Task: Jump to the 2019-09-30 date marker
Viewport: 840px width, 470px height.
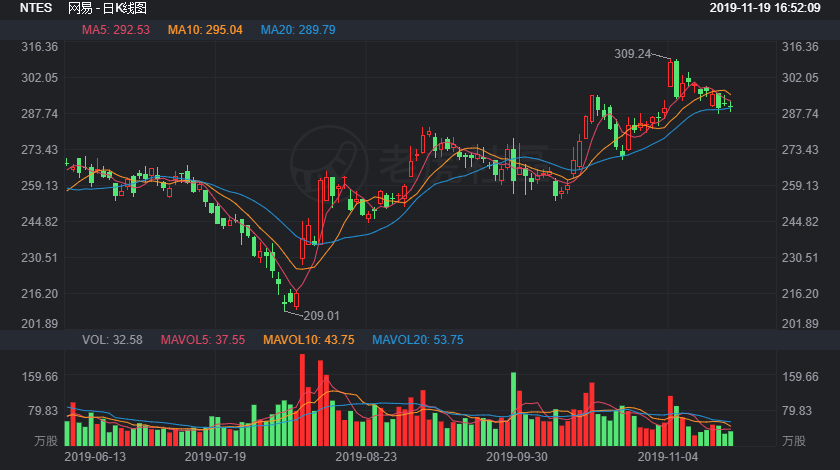Action: tap(516, 456)
